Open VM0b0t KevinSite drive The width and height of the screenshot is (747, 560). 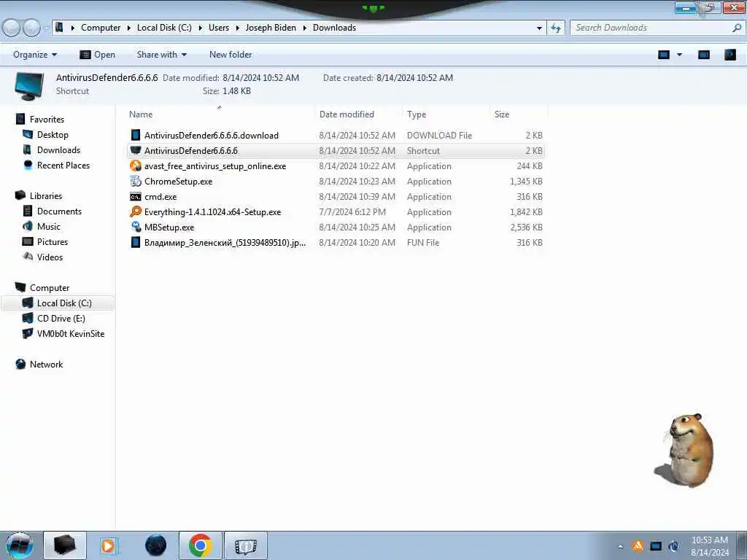pos(71,334)
